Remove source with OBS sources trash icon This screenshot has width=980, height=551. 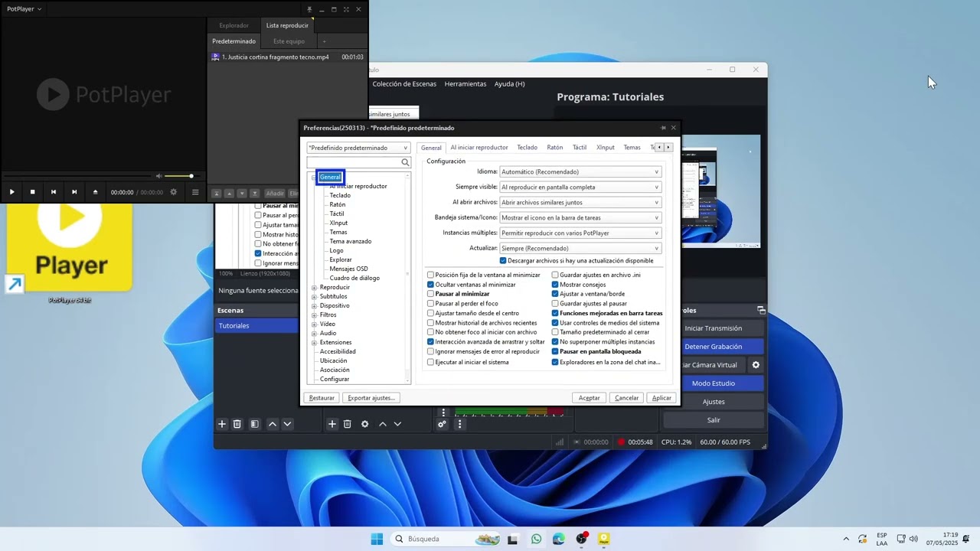click(x=347, y=424)
